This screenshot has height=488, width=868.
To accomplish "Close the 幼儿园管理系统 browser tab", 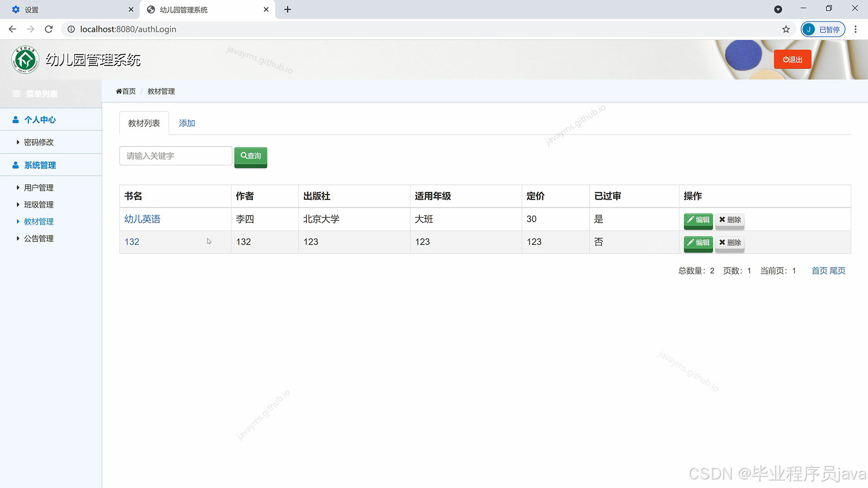I will pos(266,9).
